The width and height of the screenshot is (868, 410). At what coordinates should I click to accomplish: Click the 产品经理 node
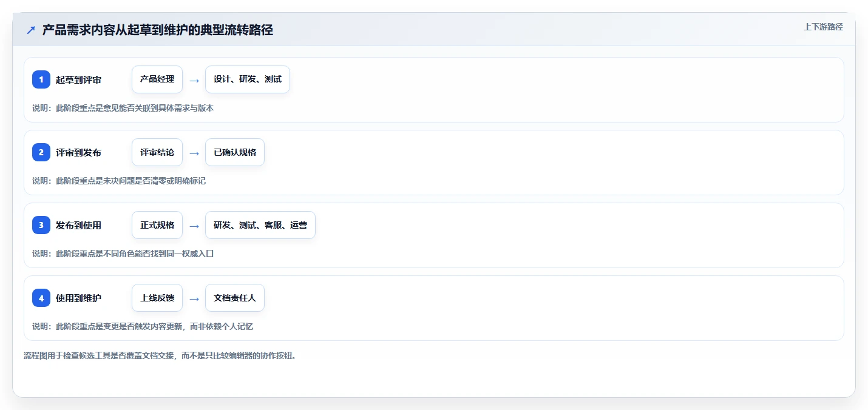click(x=157, y=79)
